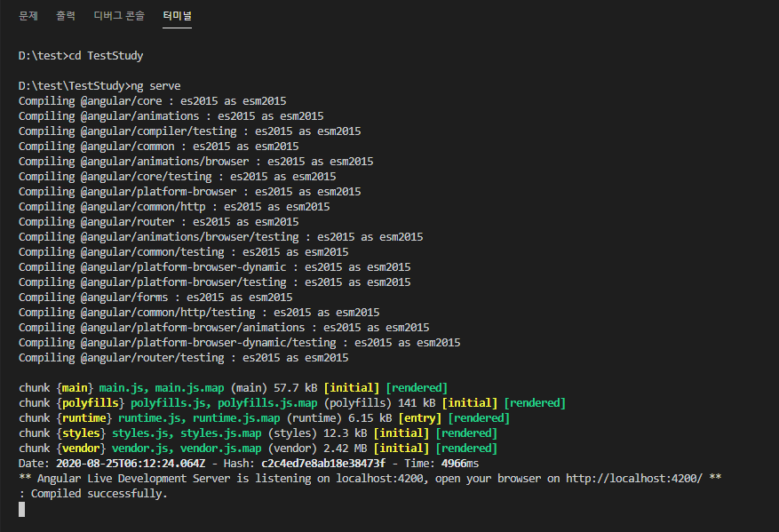Click the 터미널 (Terminal) tab

tap(177, 16)
